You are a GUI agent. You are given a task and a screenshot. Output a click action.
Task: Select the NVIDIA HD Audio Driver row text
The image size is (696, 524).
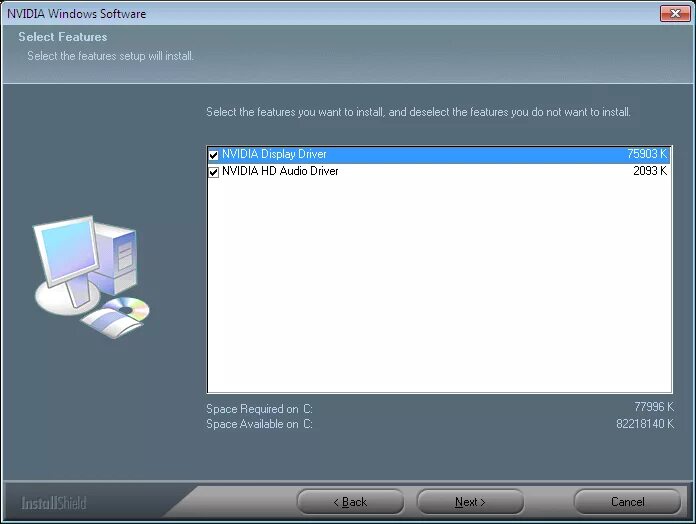pyautogui.click(x=280, y=171)
